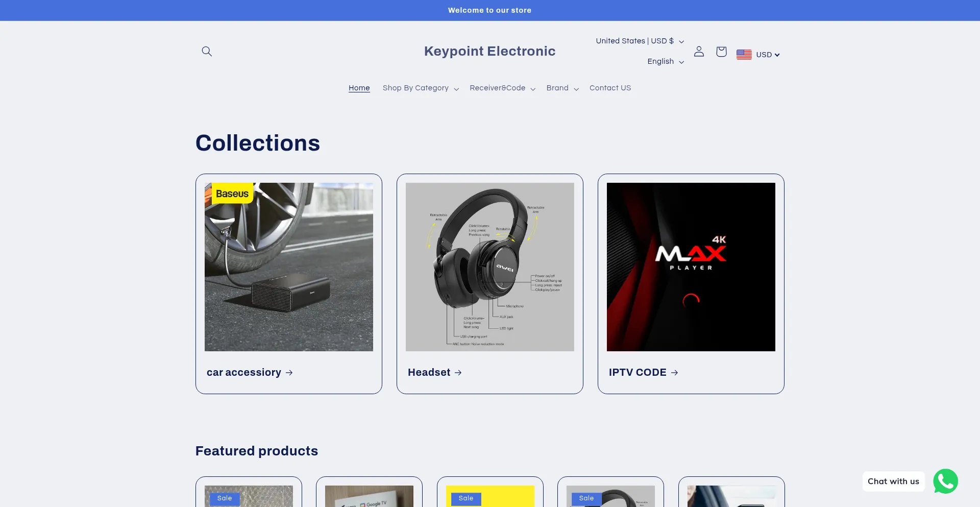Click arrow next to car accessiory
980x507 pixels.
(289, 373)
